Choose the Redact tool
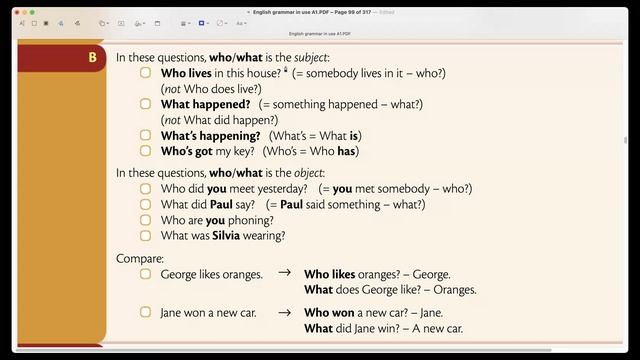Viewport: 640px width, 360px height. pos(46,24)
